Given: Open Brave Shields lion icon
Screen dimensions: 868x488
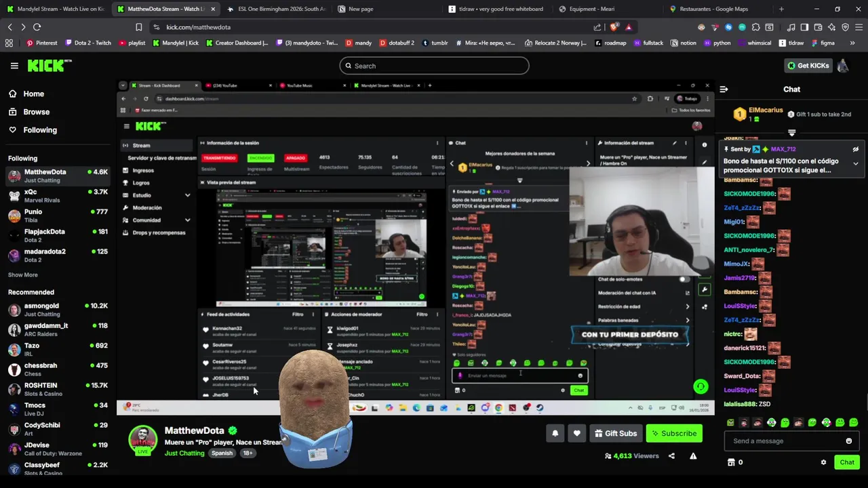Looking at the screenshot, I should (x=615, y=27).
